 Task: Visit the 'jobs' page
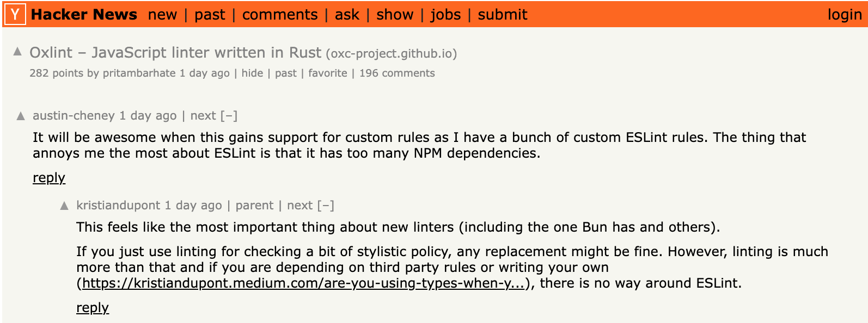[x=445, y=15]
